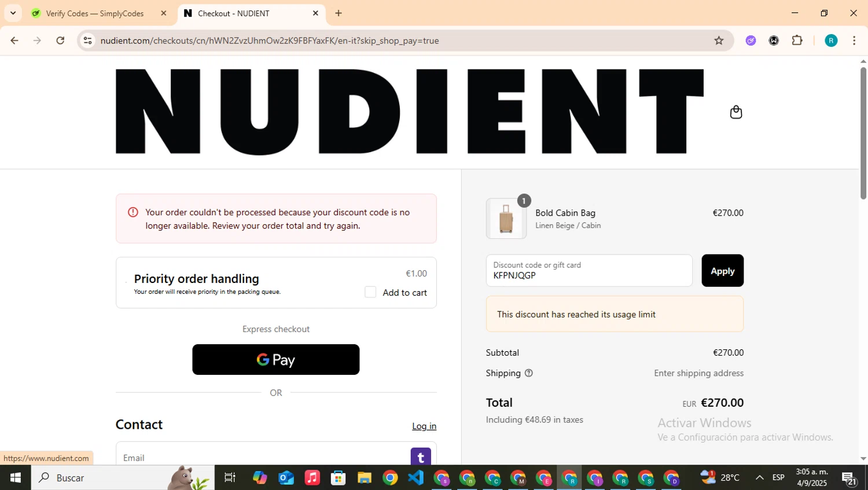Image resolution: width=868 pixels, height=490 pixels.
Task: Open the purple browser extension icon
Action: (751, 40)
